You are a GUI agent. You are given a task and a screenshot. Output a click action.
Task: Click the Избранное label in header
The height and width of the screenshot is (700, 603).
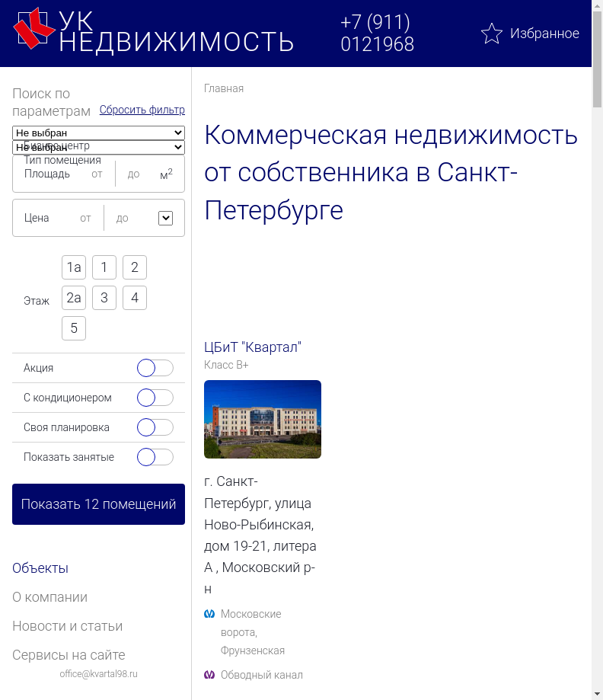(x=544, y=34)
